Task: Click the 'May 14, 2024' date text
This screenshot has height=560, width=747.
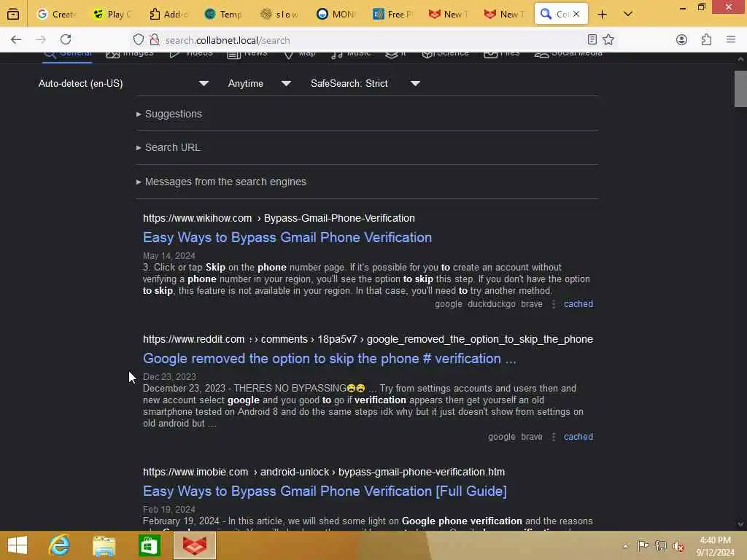Action: (169, 256)
